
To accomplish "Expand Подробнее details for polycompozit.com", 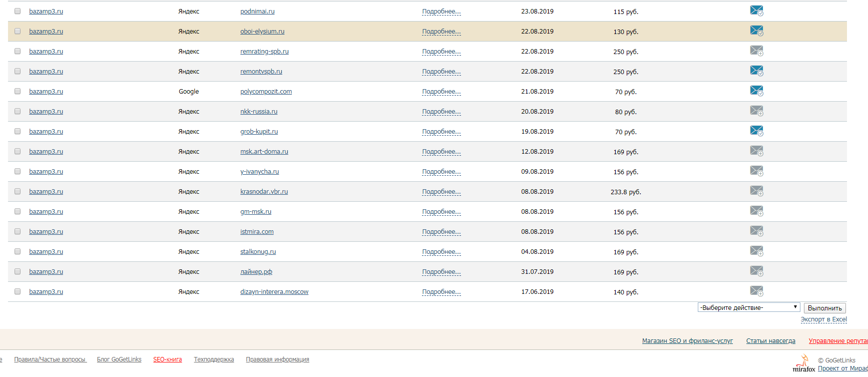I will (441, 92).
